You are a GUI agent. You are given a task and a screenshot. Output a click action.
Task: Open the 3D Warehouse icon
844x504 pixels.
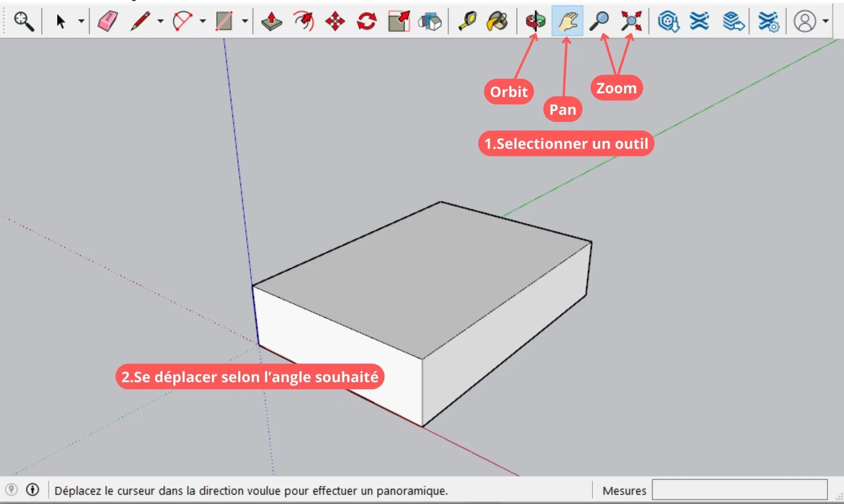668,21
